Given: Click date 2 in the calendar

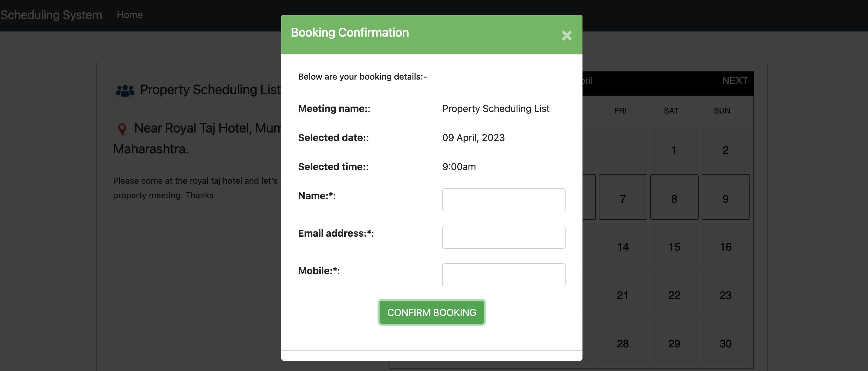Looking at the screenshot, I should point(726,150).
